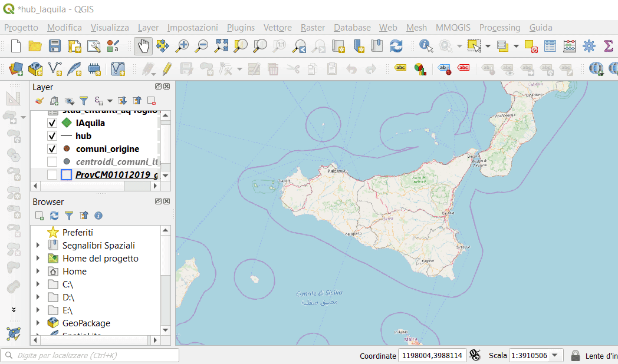The width and height of the screenshot is (618, 364).
Task: Select the Pan Map hand tool
Action: [x=143, y=46]
